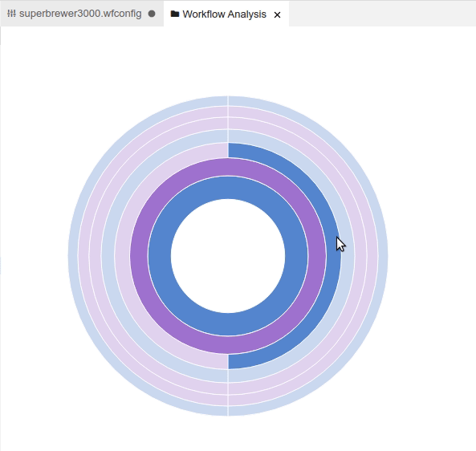Image resolution: width=476 pixels, height=451 pixels.
Task: Click the light purple arc opposite the dark blue arc
Action: coord(123,256)
